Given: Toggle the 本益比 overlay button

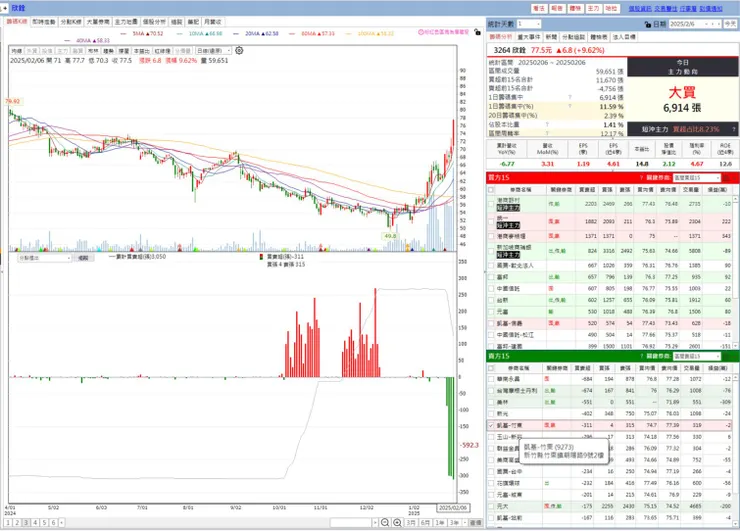Looking at the screenshot, I should coord(141,51).
